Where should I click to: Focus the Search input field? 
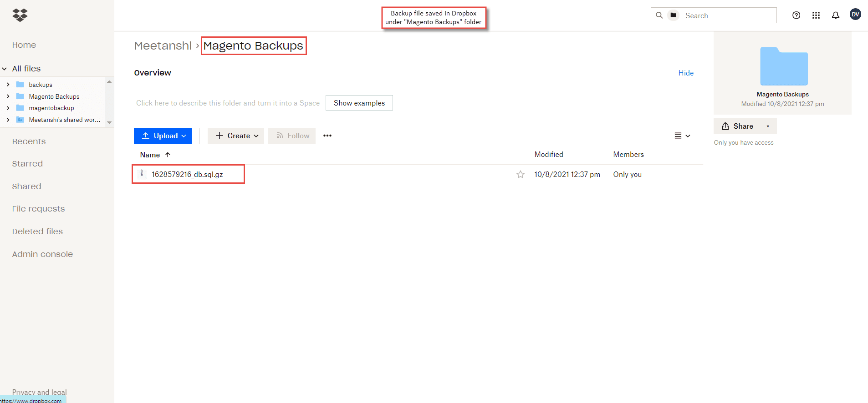[729, 15]
